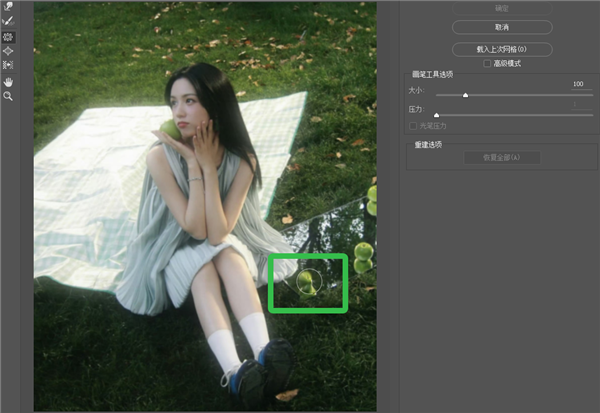Enable the 高级模式 checkbox

pyautogui.click(x=487, y=63)
